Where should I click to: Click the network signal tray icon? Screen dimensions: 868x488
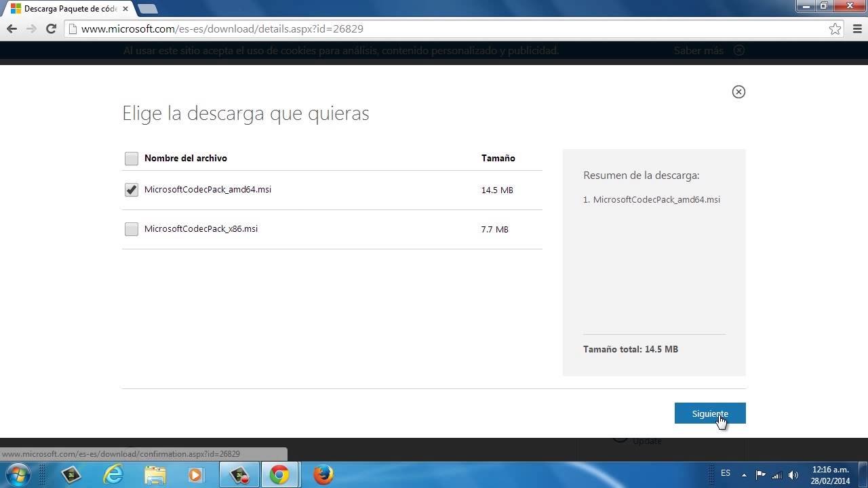(777, 474)
